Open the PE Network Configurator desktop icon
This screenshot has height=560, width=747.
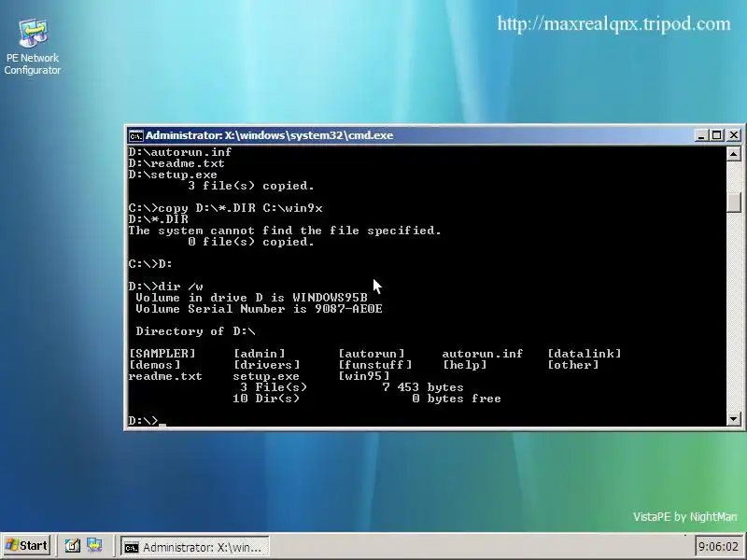click(33, 46)
